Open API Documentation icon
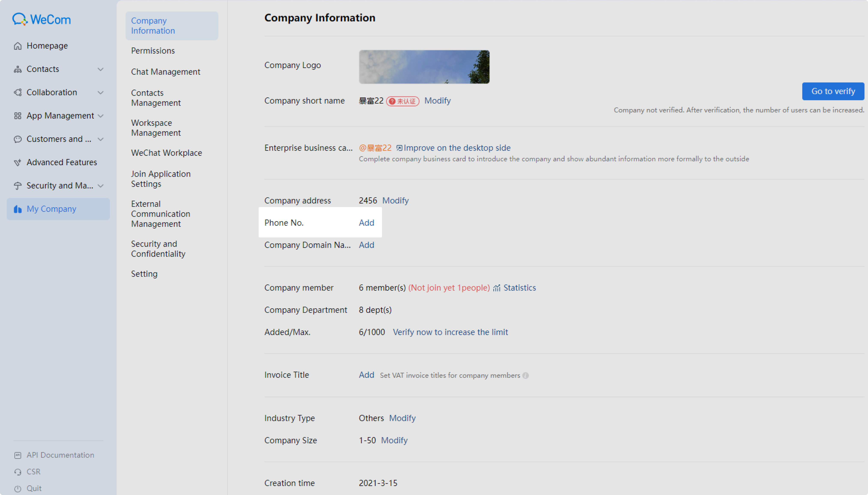Viewport: 868px width, 495px height. click(18, 455)
